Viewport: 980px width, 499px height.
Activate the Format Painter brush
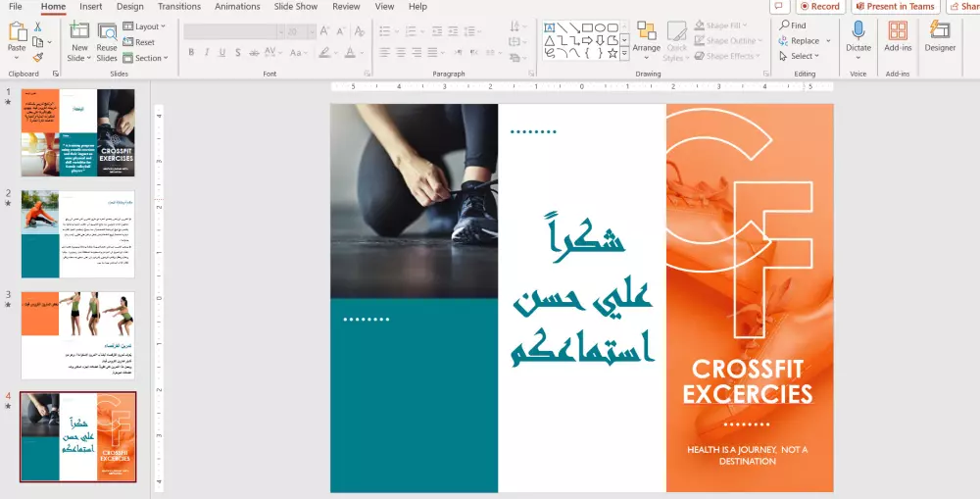[x=37, y=57]
